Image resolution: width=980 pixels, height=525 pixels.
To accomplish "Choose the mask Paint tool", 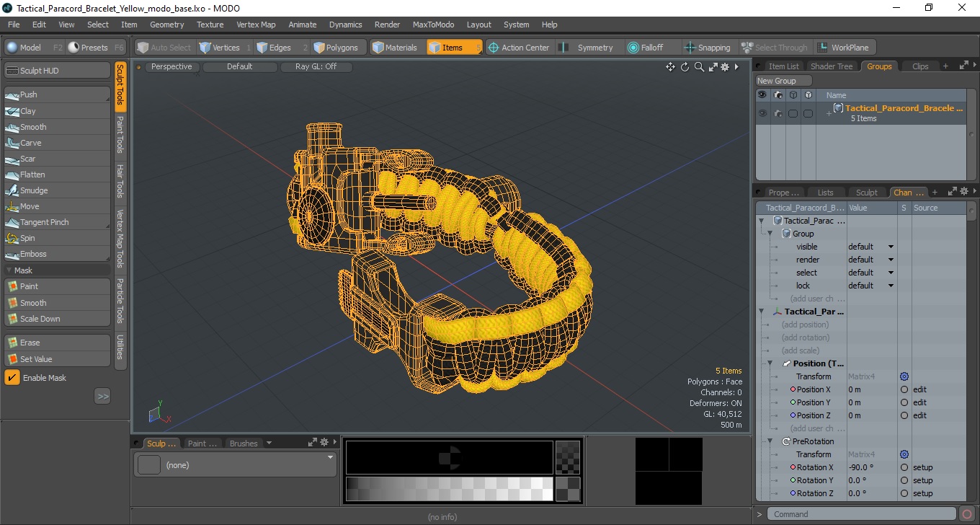I will pos(57,286).
